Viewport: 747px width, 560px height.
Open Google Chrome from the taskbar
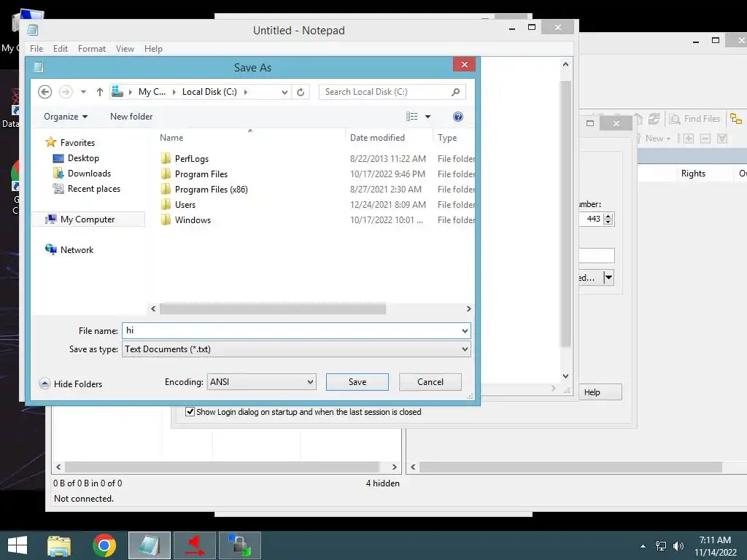(104, 545)
